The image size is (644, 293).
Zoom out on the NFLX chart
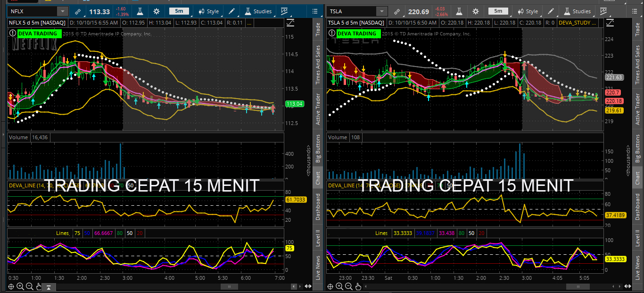tap(29, 286)
